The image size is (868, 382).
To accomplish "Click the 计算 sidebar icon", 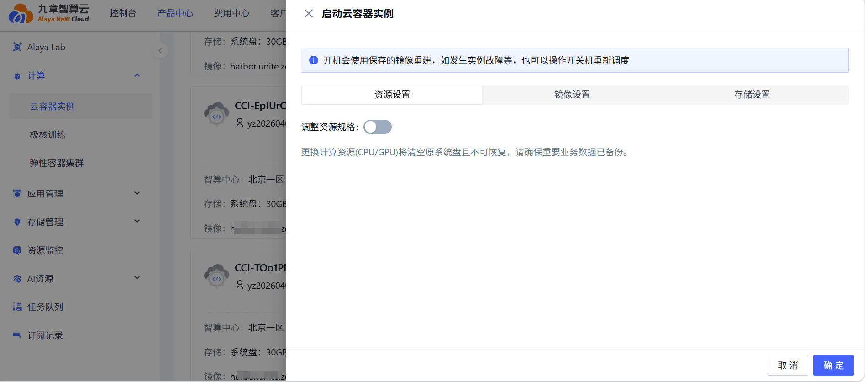I will [17, 76].
